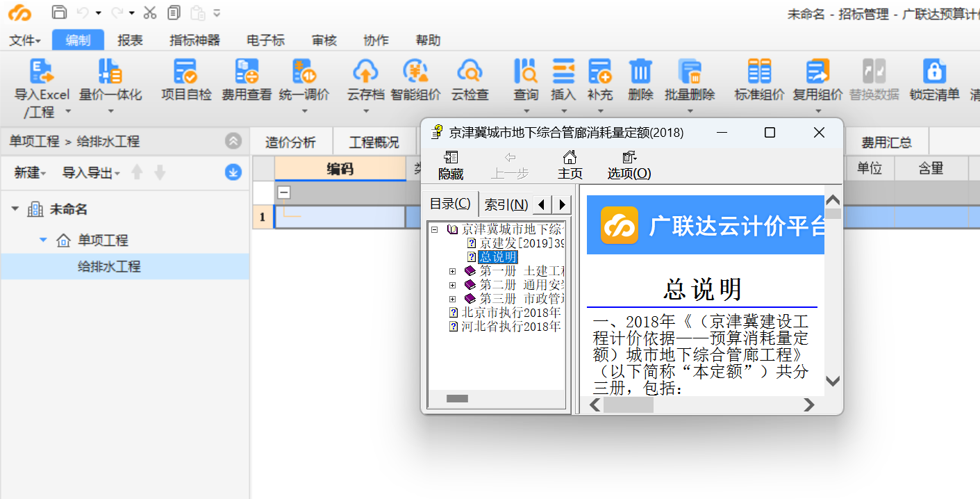Click the help tree horizontal scrollbar thumb
Viewport: 980px width, 499px height.
coord(457,399)
